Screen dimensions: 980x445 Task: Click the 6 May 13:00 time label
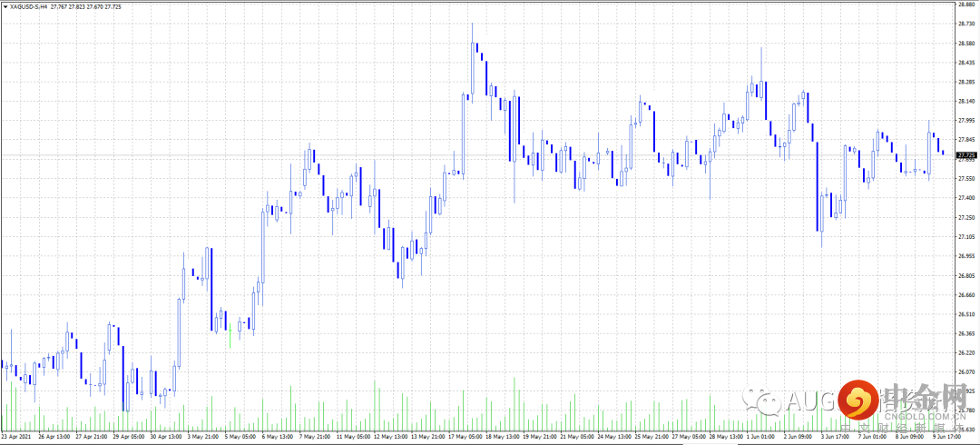279,435
